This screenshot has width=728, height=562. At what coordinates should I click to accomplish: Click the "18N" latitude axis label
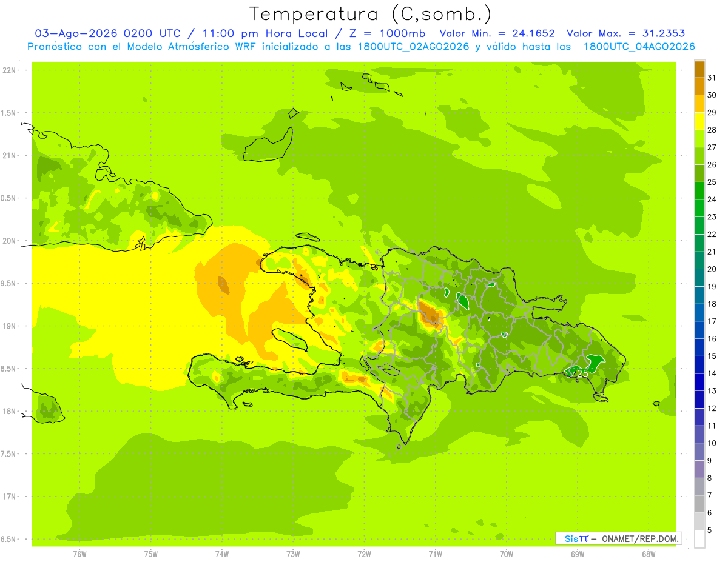(10, 412)
